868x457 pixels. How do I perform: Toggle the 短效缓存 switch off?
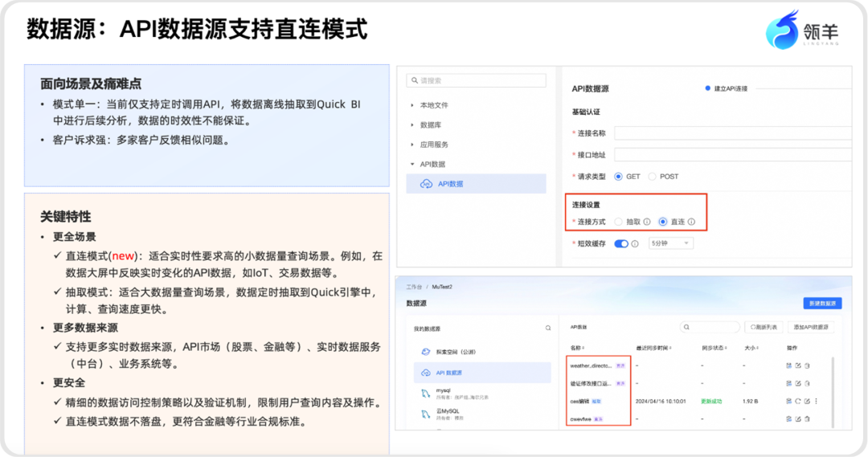pos(621,243)
